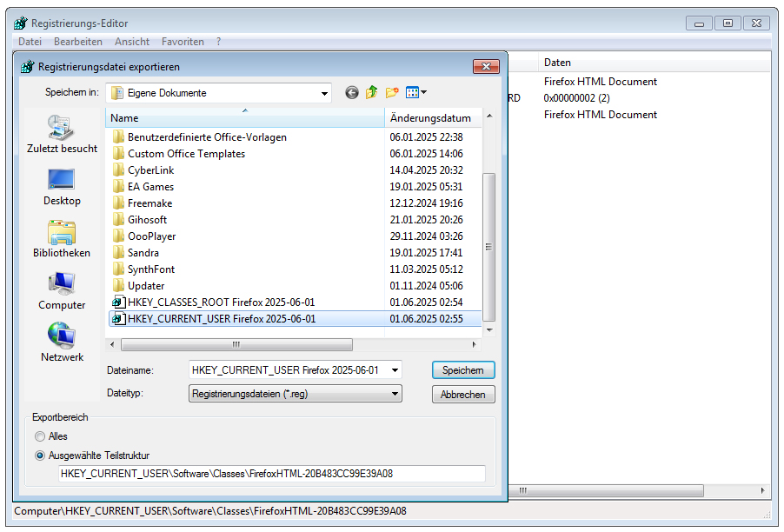Image resolution: width=784 pixels, height=532 pixels.
Task: Click the Abbrechen button
Action: [x=463, y=395]
